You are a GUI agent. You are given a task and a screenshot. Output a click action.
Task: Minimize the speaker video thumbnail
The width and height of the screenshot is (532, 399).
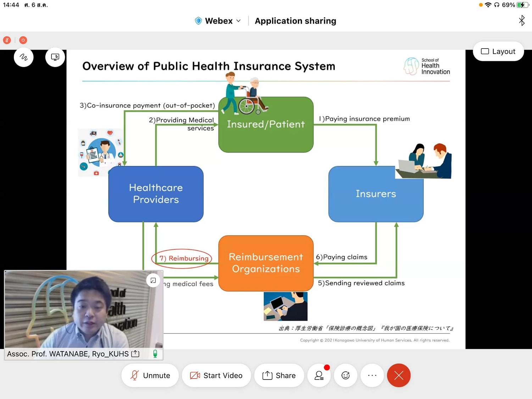pyautogui.click(x=153, y=281)
